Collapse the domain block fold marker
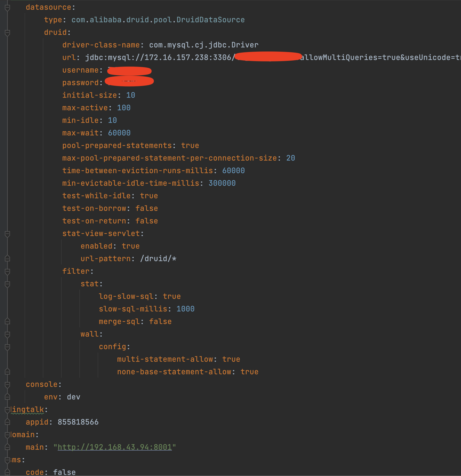Screen dimensions: 461x476 coord(7,435)
